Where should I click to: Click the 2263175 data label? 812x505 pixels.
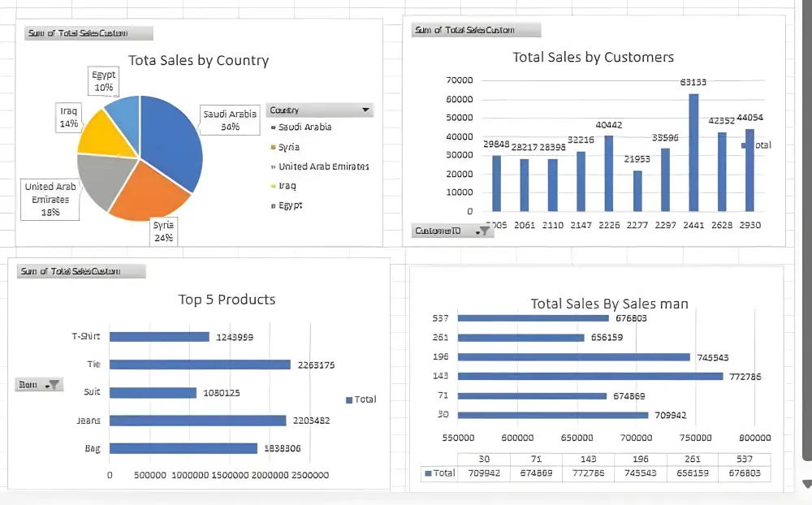click(316, 365)
